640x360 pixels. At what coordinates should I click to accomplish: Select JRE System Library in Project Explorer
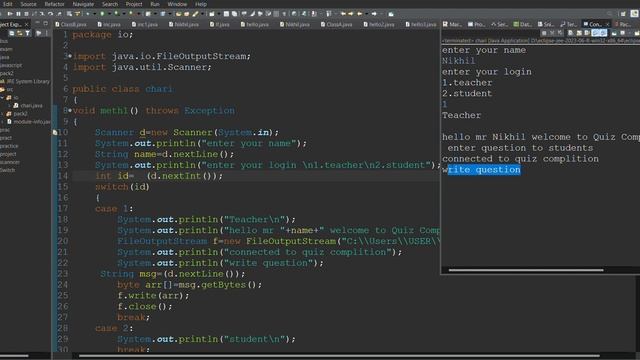coord(28,81)
